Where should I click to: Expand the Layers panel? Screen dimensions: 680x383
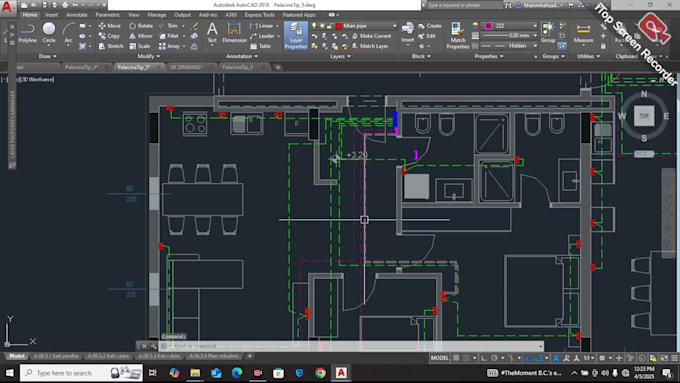tap(340, 56)
